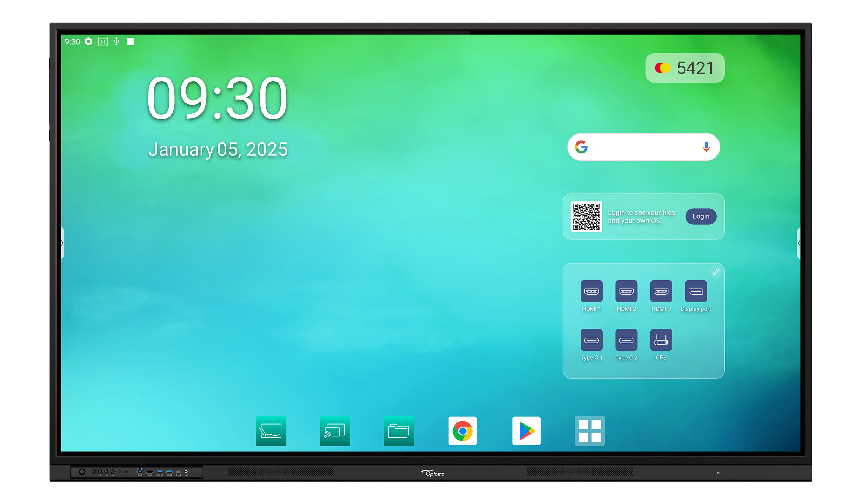Image resolution: width=861 pixels, height=504 pixels.
Task: Click the QR code login image
Action: [x=586, y=217]
